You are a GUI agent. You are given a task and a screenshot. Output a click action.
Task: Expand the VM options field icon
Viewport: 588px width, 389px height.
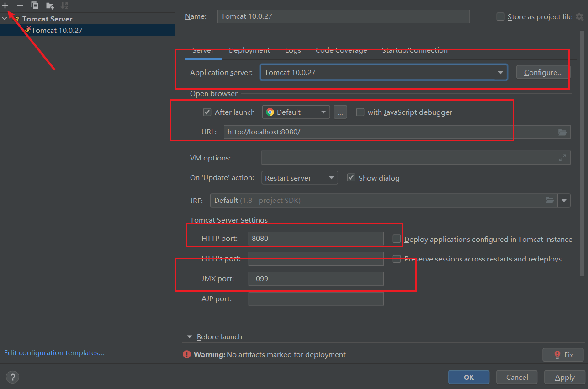coord(562,158)
